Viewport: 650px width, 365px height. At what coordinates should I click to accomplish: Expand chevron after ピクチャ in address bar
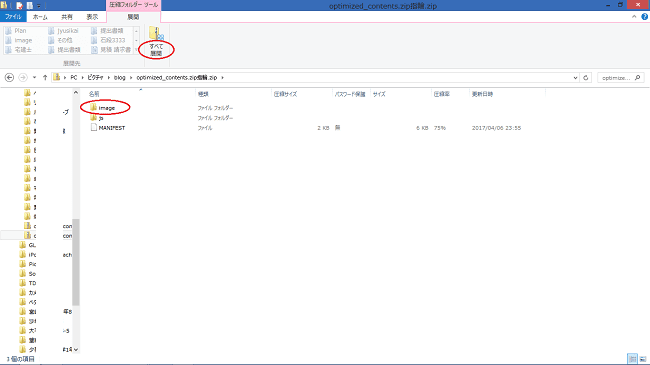[x=109, y=78]
